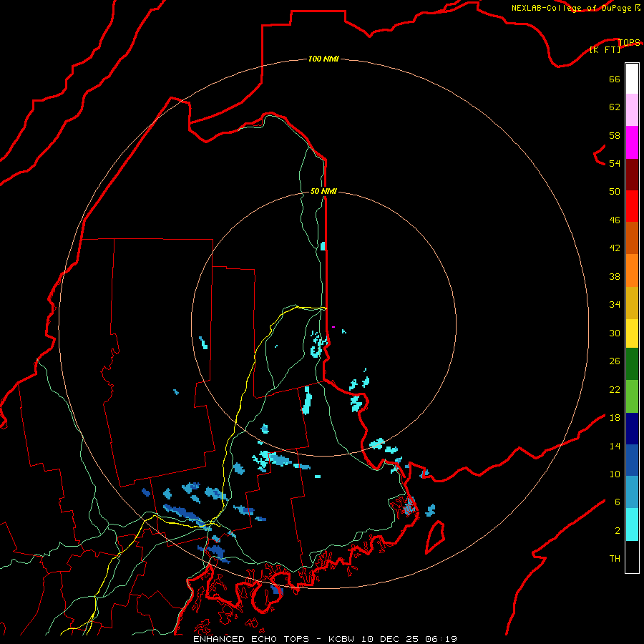Viewport: 644px width, 644px height.
Task: Click the '10 DEC 25' date text
Action: click(390, 639)
